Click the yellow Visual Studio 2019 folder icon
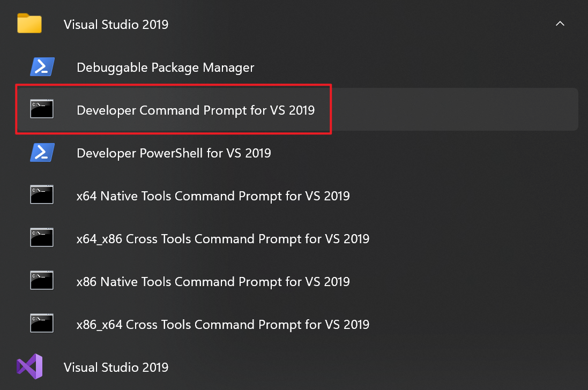Screen dimensions: 588x390 29,24
